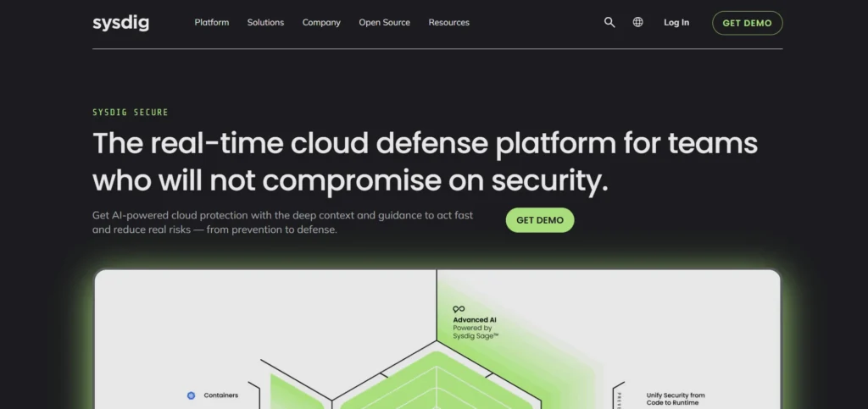868x409 pixels.
Task: Click the Advanced AI infinity icon
Action: point(459,309)
